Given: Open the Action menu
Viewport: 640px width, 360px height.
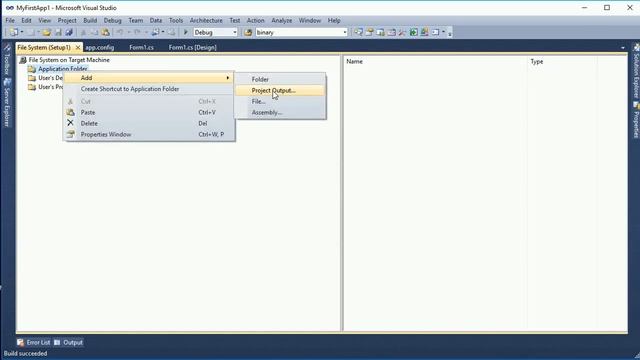Looking at the screenshot, I should (x=256, y=20).
